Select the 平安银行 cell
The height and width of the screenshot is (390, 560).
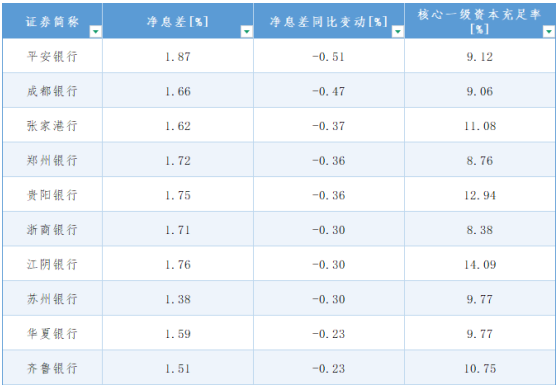click(x=52, y=56)
